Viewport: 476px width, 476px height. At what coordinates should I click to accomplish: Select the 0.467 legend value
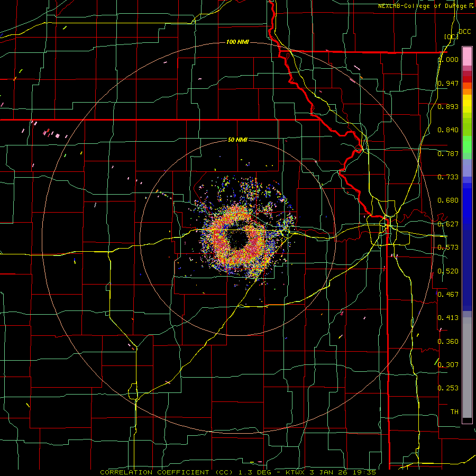tap(448, 295)
